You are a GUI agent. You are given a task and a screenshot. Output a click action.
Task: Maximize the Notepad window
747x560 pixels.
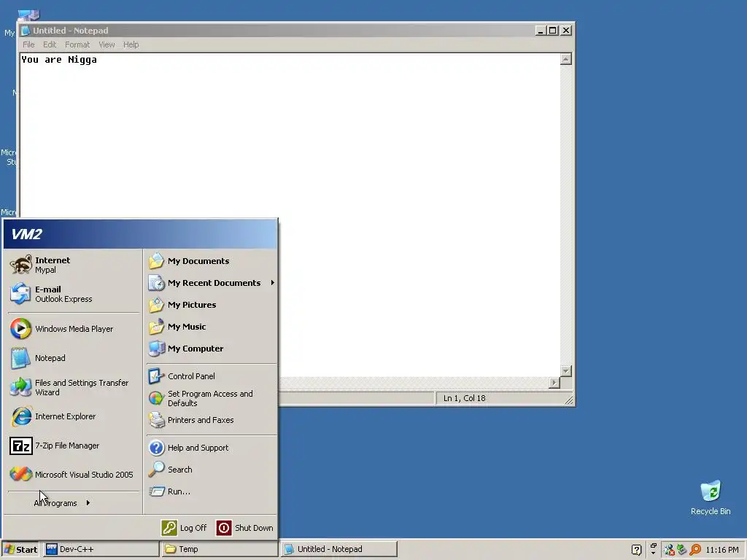click(x=553, y=31)
